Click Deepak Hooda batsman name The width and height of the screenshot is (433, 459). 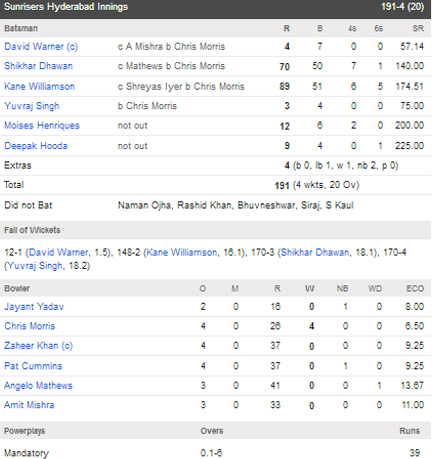click(x=36, y=146)
